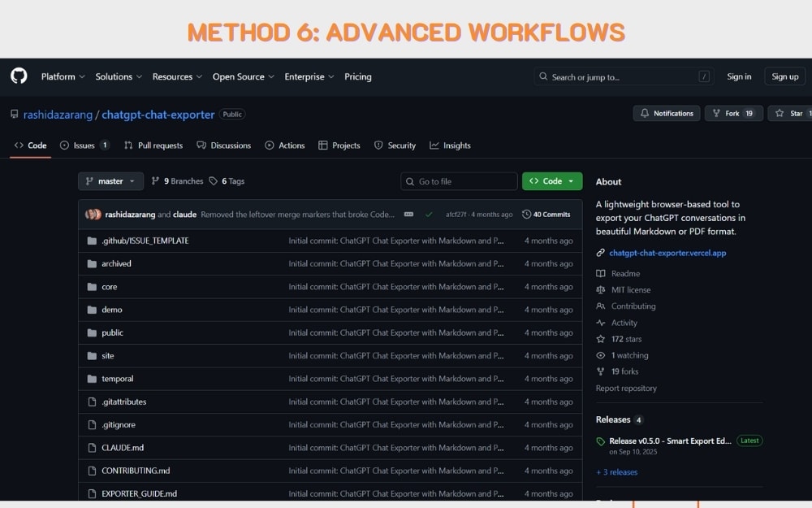Click the GitHub logo icon
812x508 pixels.
(19, 76)
